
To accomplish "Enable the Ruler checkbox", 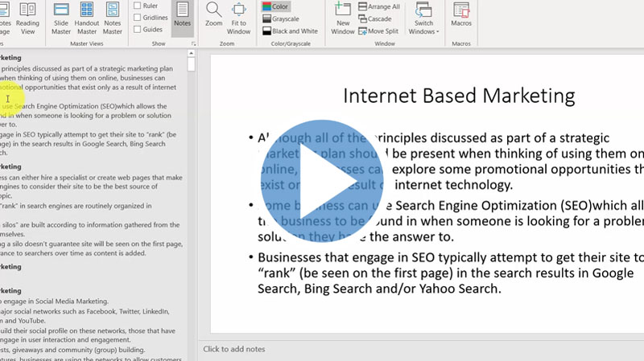I will point(138,6).
